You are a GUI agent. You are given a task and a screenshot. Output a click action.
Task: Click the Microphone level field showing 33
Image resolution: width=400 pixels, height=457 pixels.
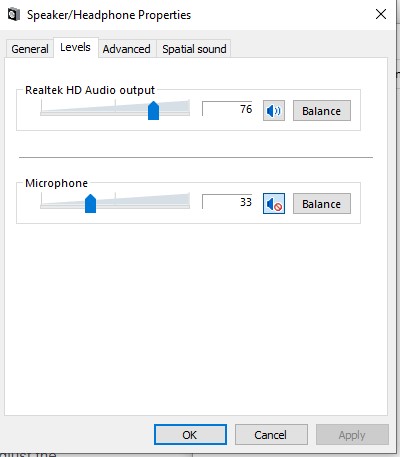227,202
